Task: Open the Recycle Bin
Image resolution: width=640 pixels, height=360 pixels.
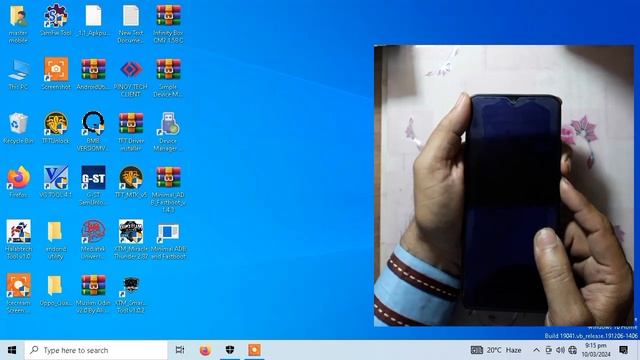Action: (x=18, y=128)
